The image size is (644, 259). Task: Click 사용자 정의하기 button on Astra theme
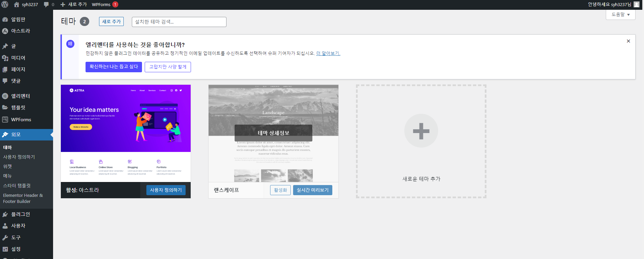tap(166, 190)
